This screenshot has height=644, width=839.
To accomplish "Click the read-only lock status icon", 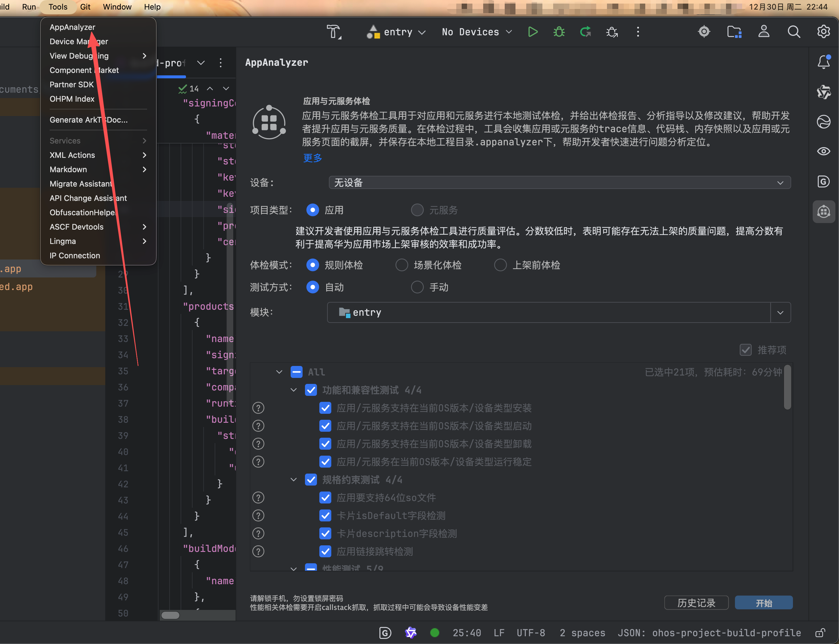I will click(820, 633).
